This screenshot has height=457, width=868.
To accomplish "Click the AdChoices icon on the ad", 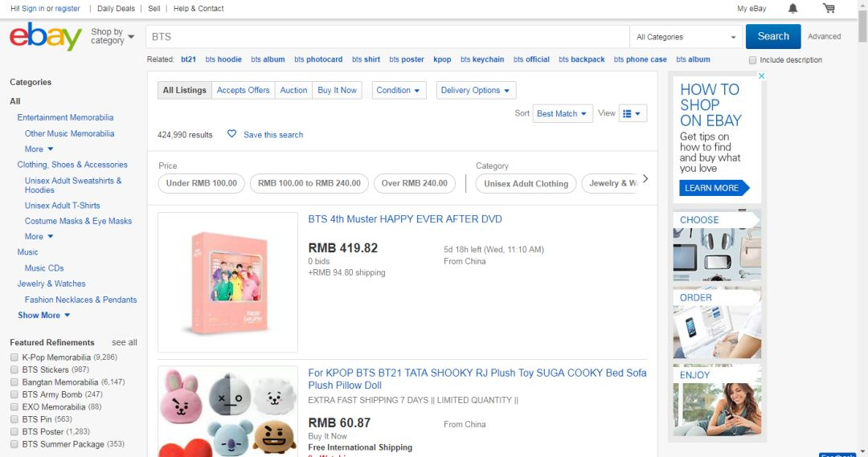I will [762, 76].
